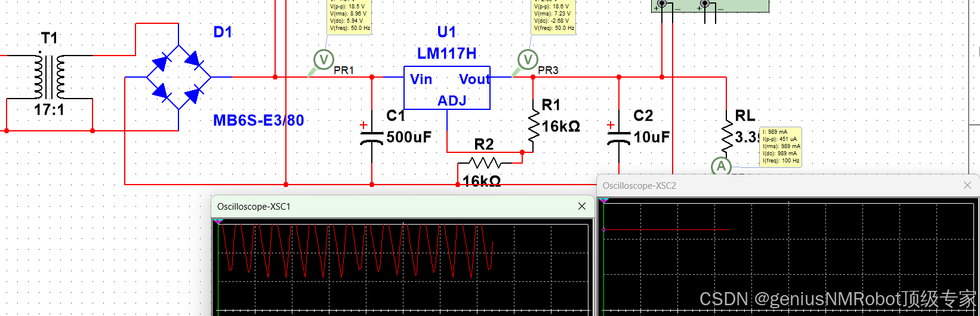
Task: Select the T1 transformer symbol
Action: pyautogui.click(x=50, y=77)
